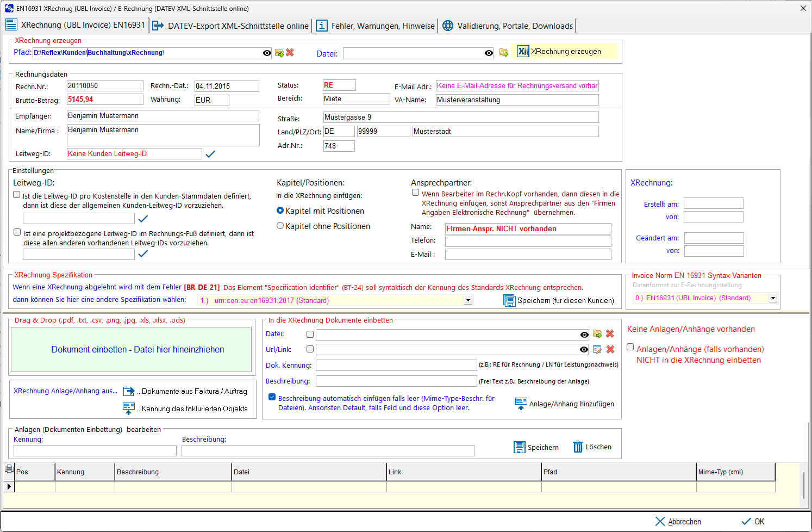This screenshot has width=812, height=532.
Task: Open folder browser next to Pfad field
Action: tap(279, 53)
